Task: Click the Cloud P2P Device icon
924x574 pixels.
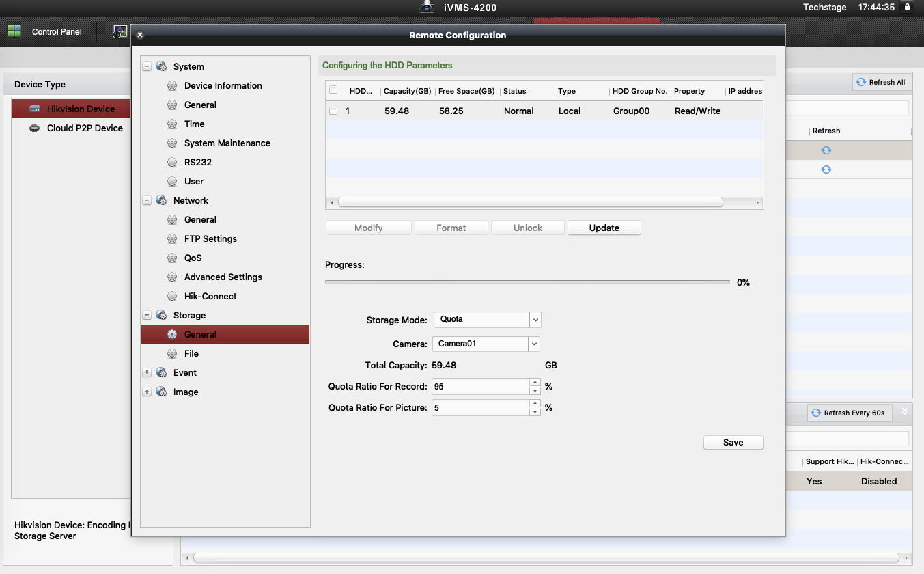Action: (x=34, y=128)
